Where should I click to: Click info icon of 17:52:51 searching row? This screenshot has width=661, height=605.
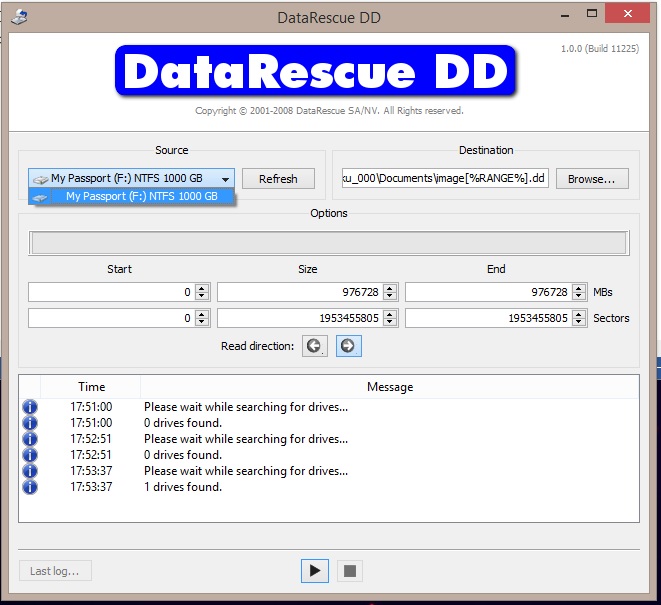pos(30,439)
